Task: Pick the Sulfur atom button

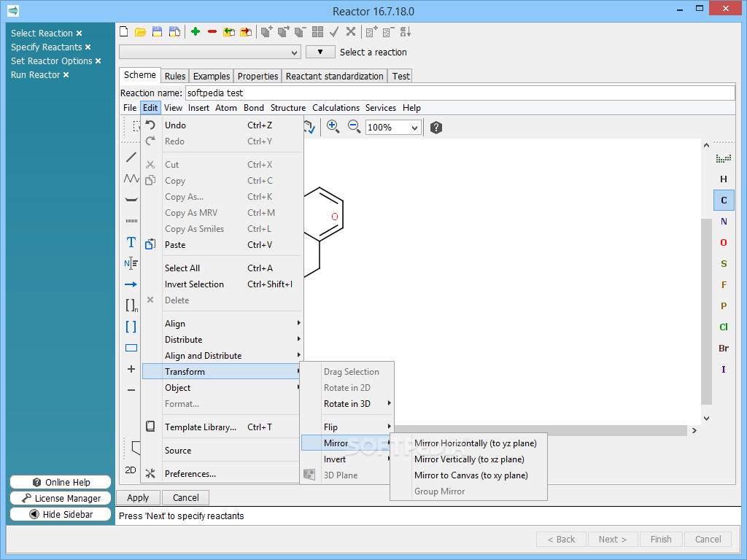Action: [x=724, y=264]
